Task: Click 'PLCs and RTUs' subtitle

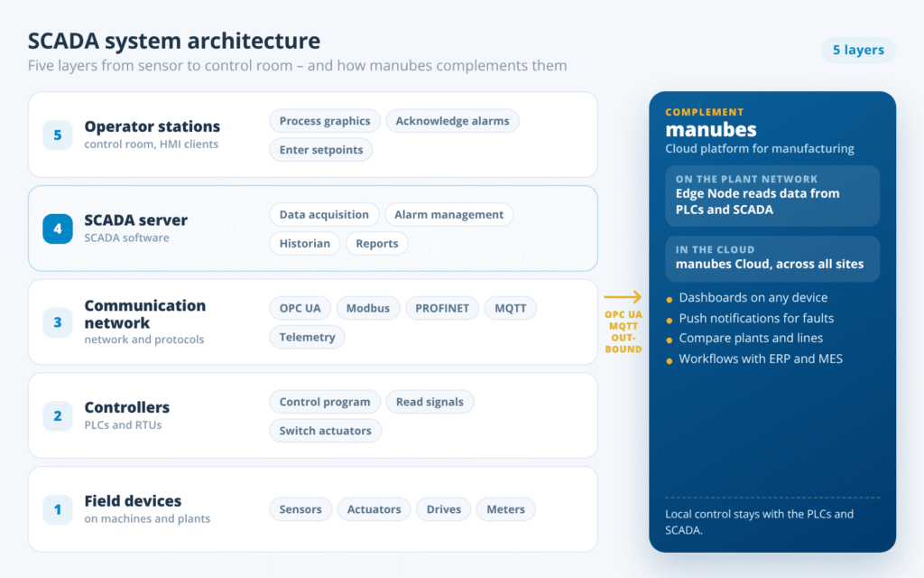Action: point(123,425)
